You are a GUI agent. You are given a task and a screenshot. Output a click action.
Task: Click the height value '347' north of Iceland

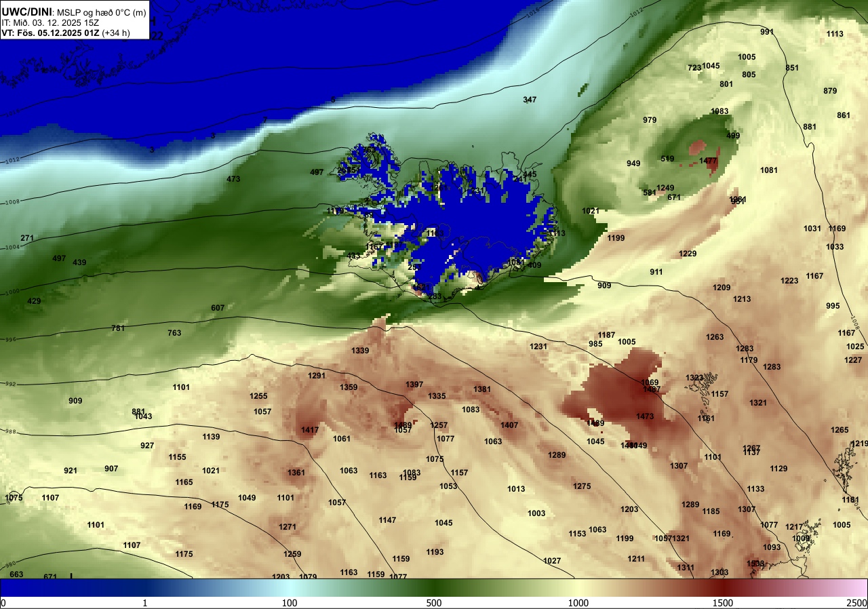tap(530, 100)
